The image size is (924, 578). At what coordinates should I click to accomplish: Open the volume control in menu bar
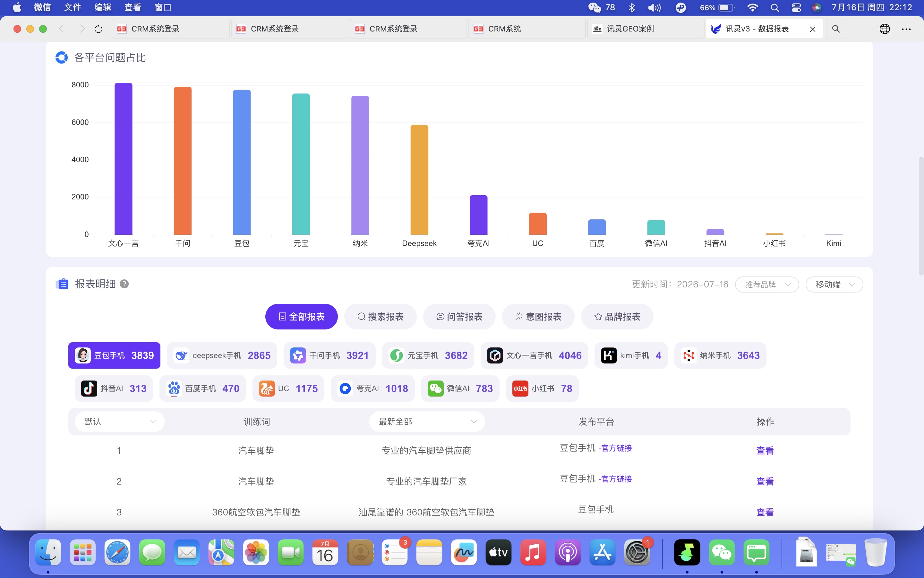tap(654, 8)
